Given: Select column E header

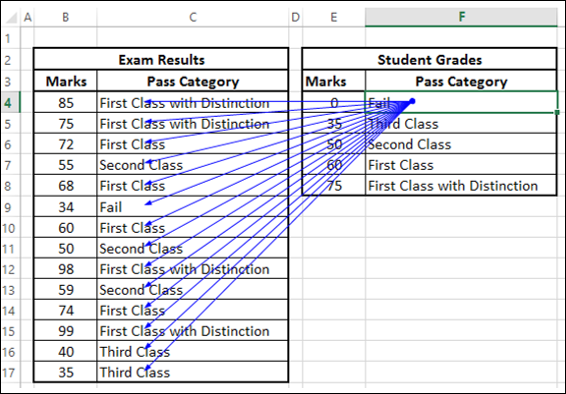Looking at the screenshot, I should click(334, 17).
